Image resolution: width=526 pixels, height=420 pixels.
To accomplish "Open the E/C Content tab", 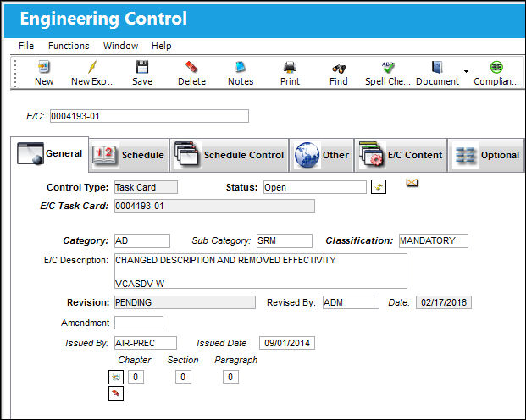I will pyautogui.click(x=401, y=155).
